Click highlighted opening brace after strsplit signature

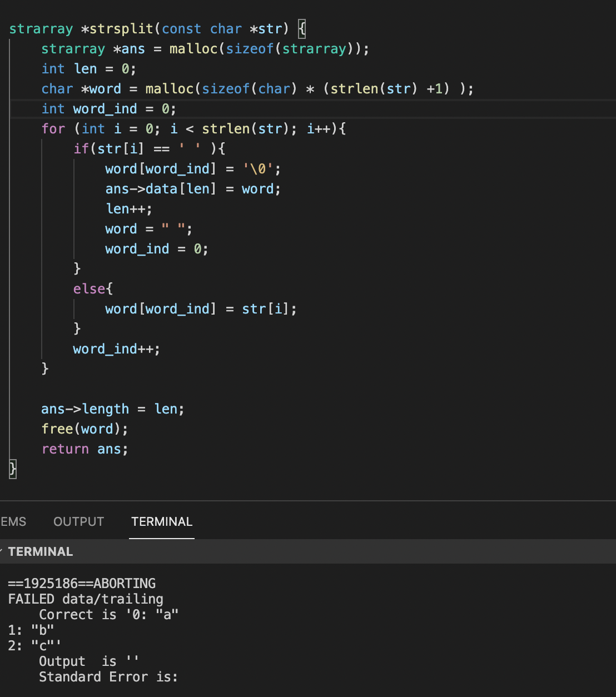click(302, 29)
